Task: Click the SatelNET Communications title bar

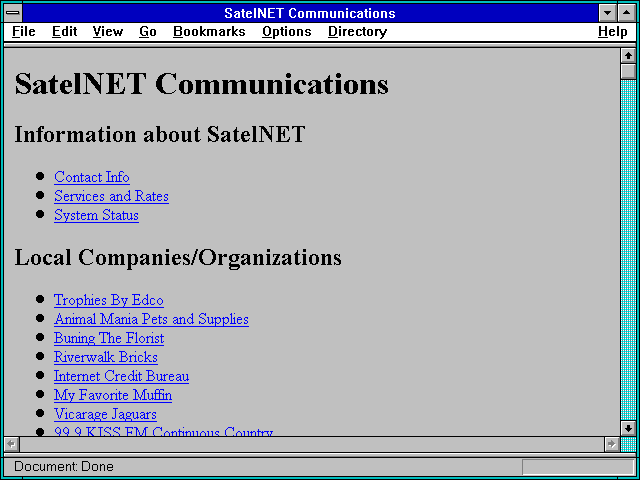Action: click(310, 13)
